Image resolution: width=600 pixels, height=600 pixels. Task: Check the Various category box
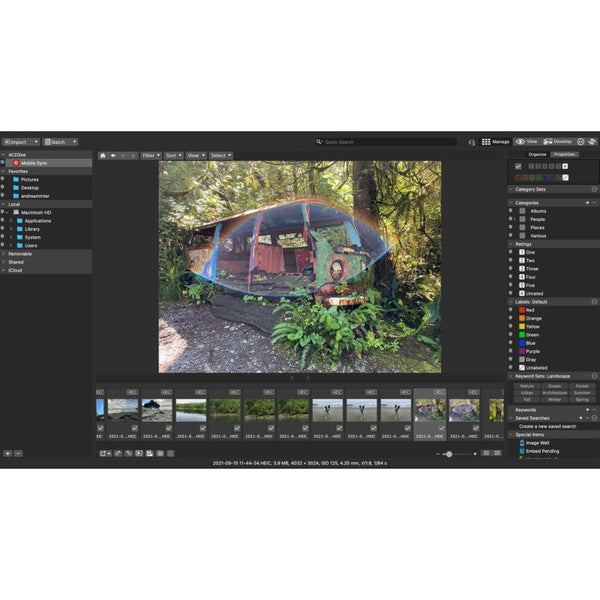click(522, 236)
